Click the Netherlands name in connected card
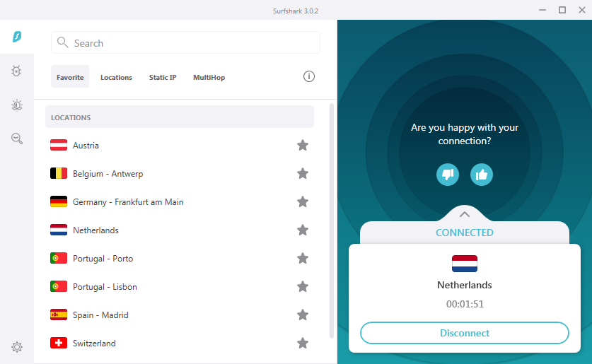The image size is (592, 364). click(465, 285)
